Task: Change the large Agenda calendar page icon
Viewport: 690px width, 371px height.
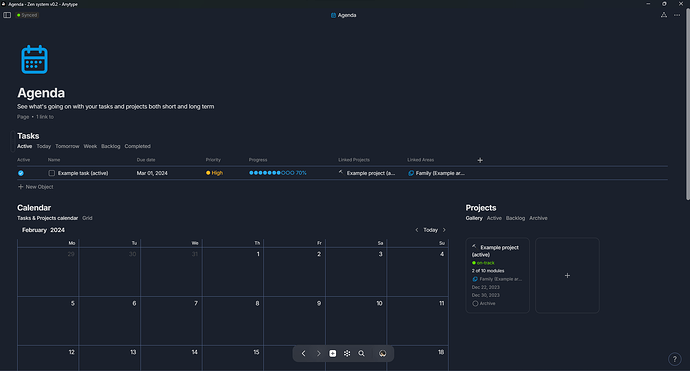Action: coord(34,59)
